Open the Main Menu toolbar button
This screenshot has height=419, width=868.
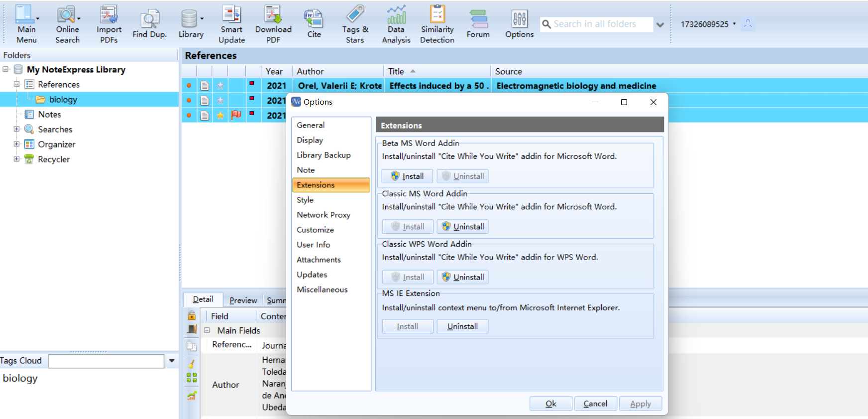[x=26, y=24]
